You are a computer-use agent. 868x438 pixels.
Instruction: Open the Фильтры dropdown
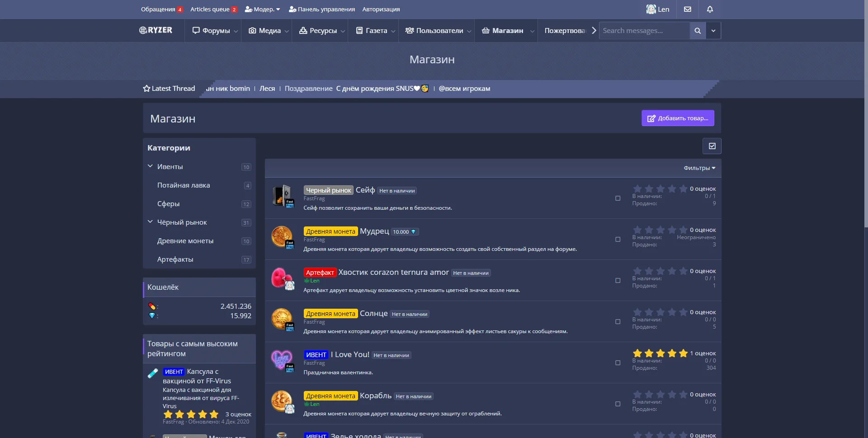pyautogui.click(x=699, y=168)
